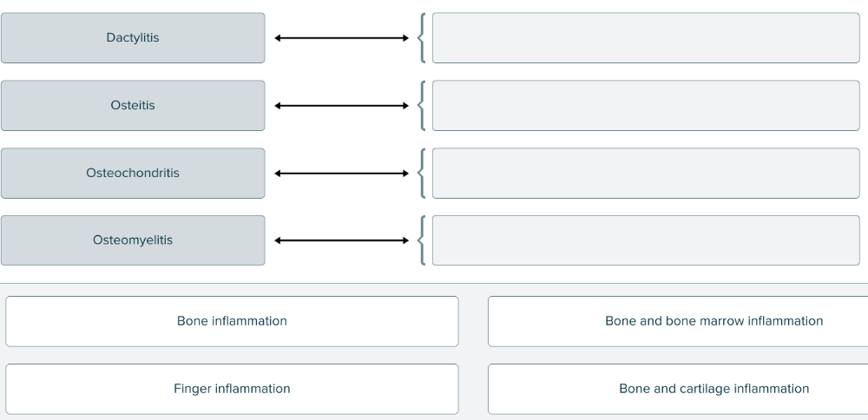Click the curly bracket in Dactylitis row
The width and height of the screenshot is (868, 420).
[x=421, y=38]
